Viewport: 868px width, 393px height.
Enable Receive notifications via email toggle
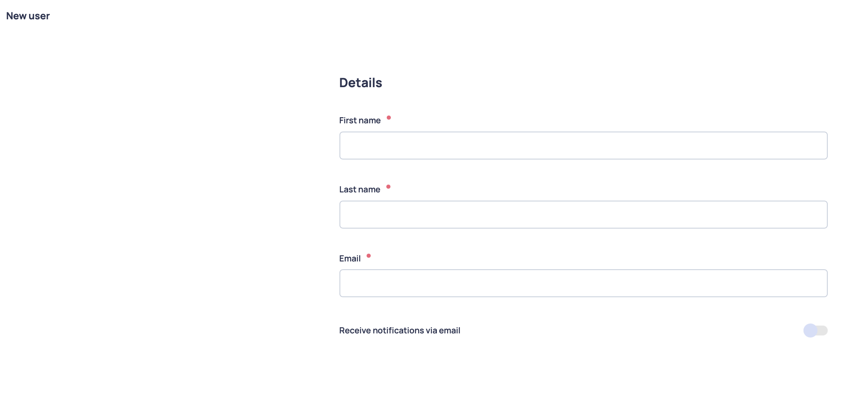[815, 331]
